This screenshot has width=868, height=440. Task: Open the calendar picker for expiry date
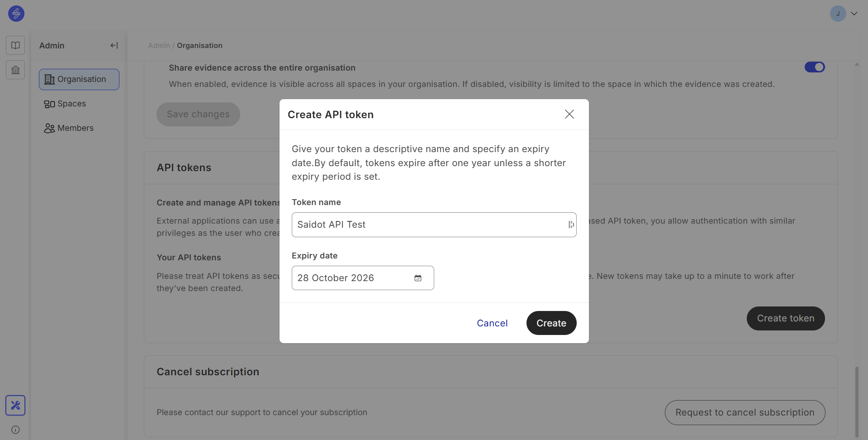(418, 278)
